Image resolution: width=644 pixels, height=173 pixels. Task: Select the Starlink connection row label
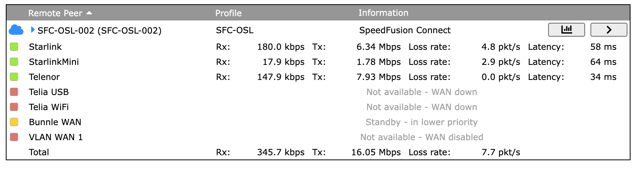[x=45, y=47]
